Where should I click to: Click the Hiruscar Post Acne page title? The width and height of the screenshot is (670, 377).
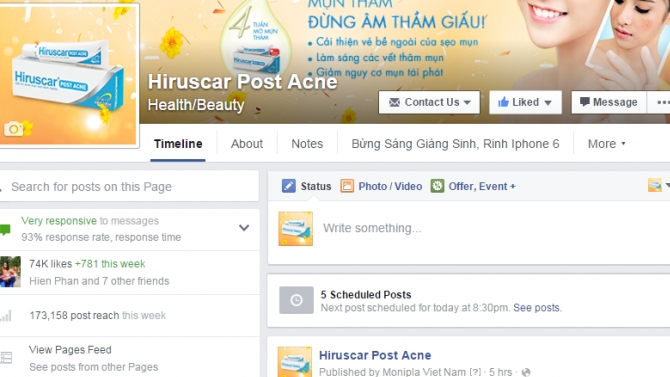(x=242, y=82)
